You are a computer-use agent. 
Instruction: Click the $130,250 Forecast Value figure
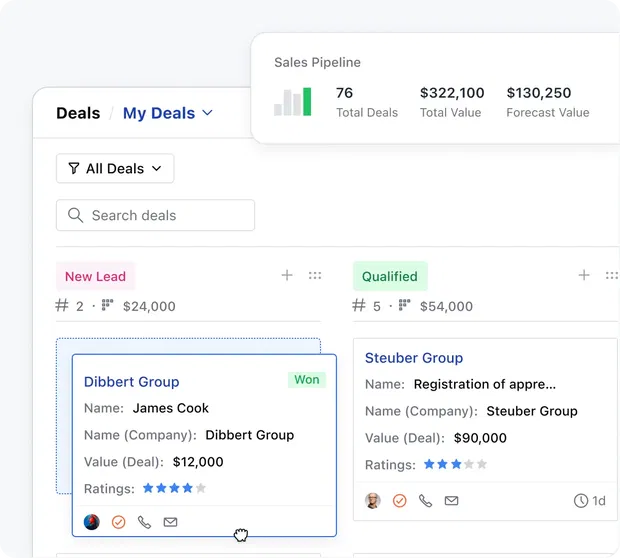pyautogui.click(x=539, y=93)
